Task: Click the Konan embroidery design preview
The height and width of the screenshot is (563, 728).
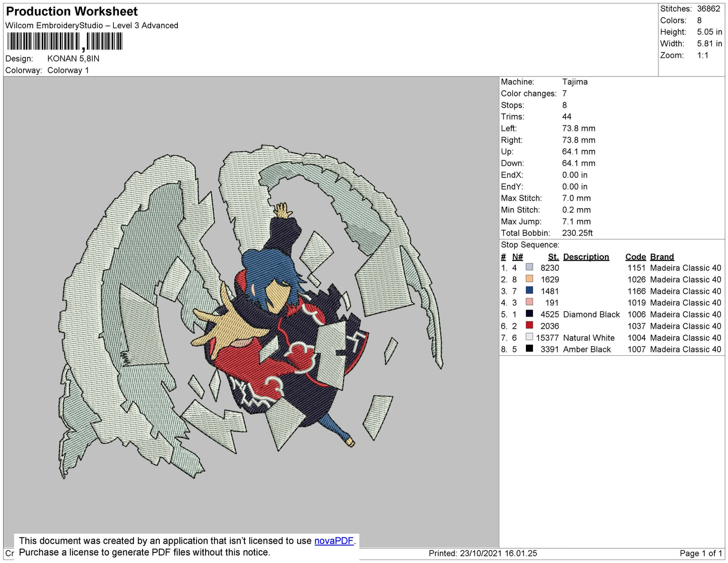Action: (x=251, y=311)
